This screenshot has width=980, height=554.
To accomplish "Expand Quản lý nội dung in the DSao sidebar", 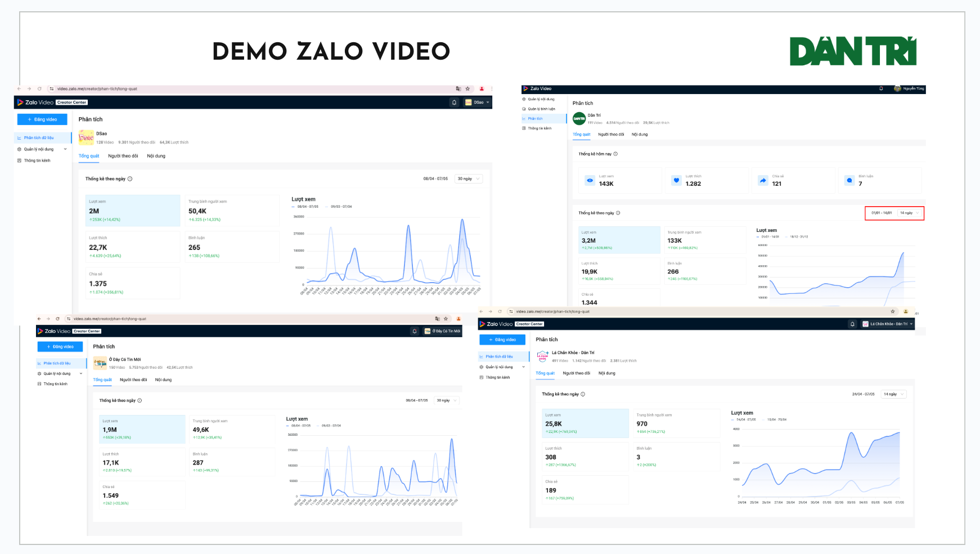I will click(x=65, y=149).
